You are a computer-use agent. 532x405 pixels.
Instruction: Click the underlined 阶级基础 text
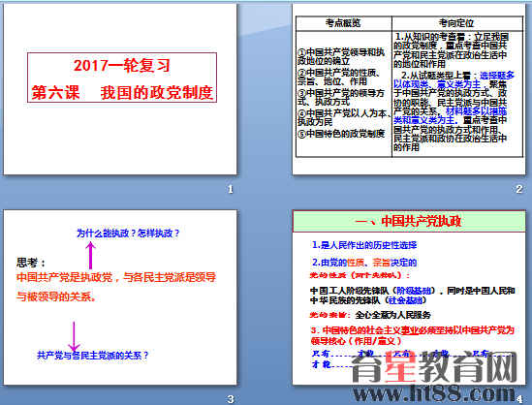coord(414,291)
